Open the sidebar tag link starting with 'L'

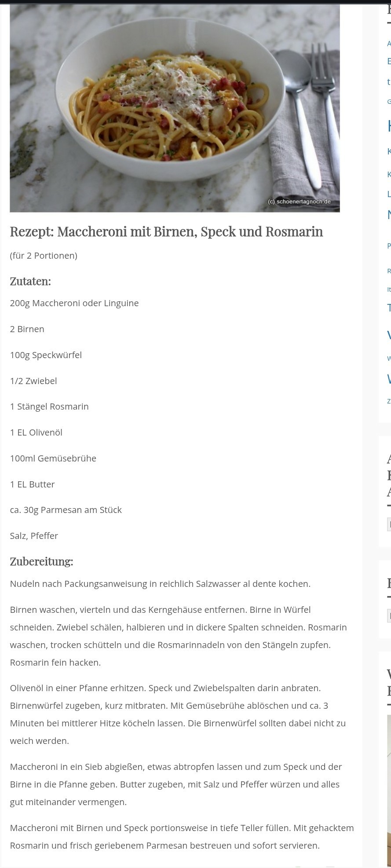389,194
